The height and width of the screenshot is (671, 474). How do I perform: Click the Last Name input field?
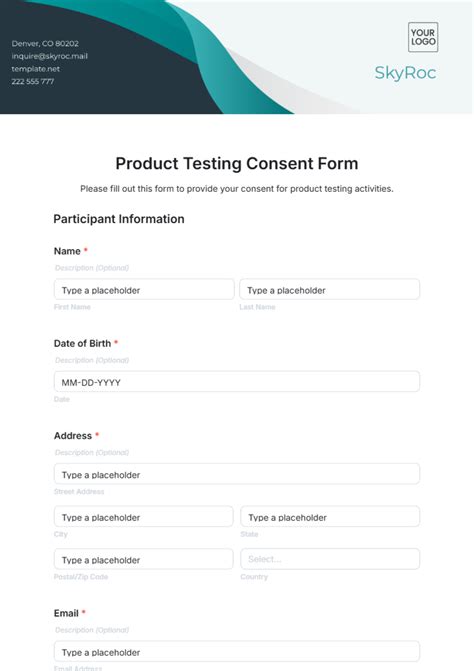tap(329, 290)
